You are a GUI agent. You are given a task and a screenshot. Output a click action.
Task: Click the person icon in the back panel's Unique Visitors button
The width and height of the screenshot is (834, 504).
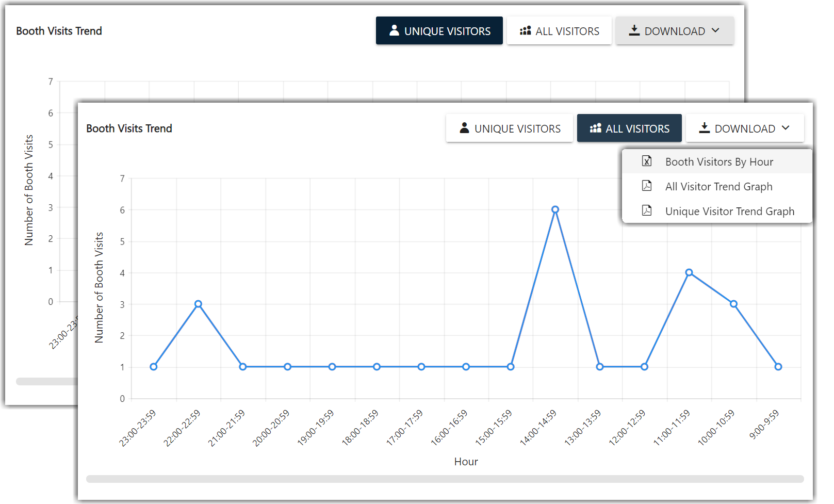(394, 30)
